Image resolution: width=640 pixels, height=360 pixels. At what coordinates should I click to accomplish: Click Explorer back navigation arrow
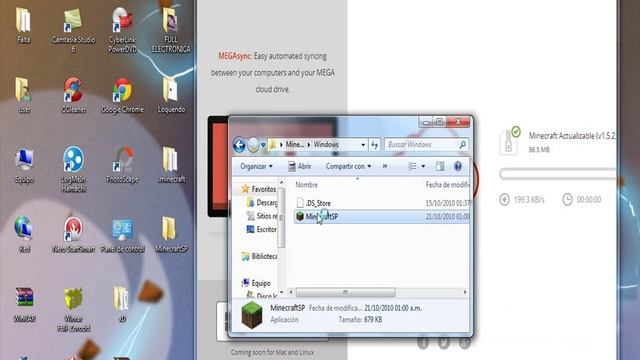[239, 144]
